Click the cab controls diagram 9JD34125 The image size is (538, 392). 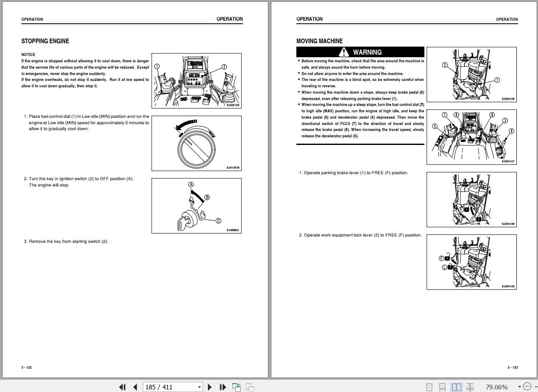(x=197, y=81)
